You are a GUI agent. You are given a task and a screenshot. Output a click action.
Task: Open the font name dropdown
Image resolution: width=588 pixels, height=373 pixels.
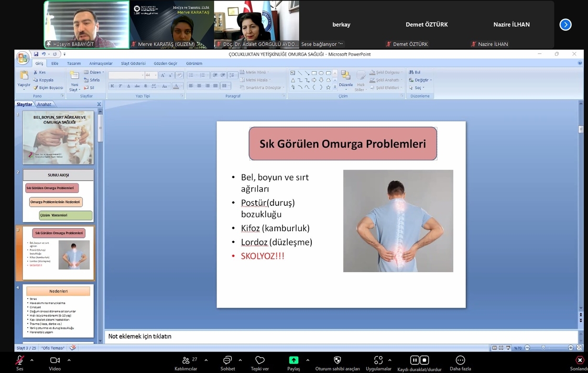(x=142, y=75)
